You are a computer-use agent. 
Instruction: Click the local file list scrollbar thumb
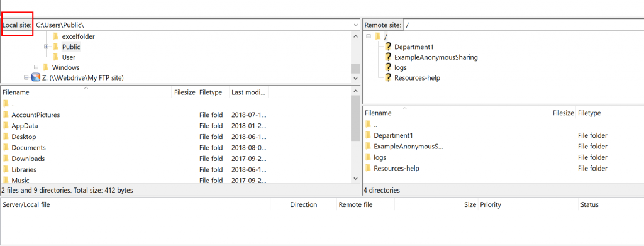tap(356, 118)
